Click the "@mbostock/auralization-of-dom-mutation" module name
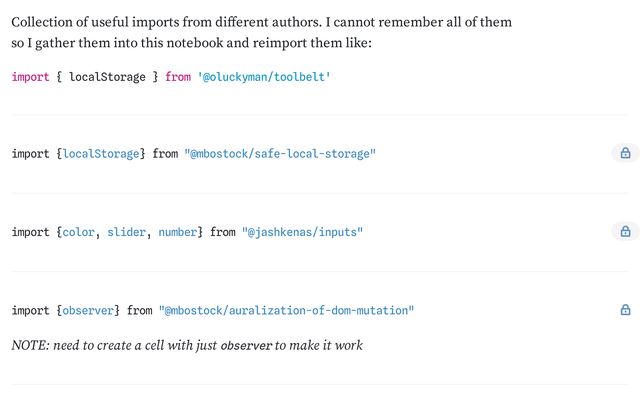The image size is (640, 400). [286, 311]
